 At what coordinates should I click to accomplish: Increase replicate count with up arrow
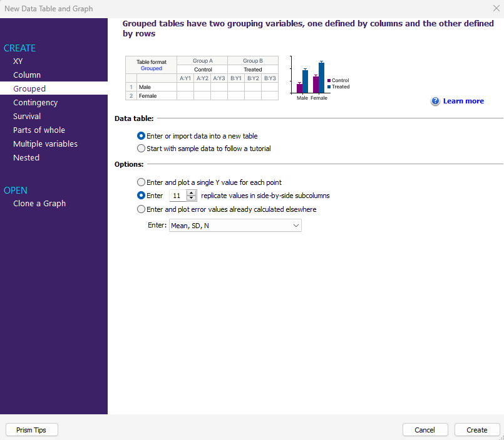191,193
